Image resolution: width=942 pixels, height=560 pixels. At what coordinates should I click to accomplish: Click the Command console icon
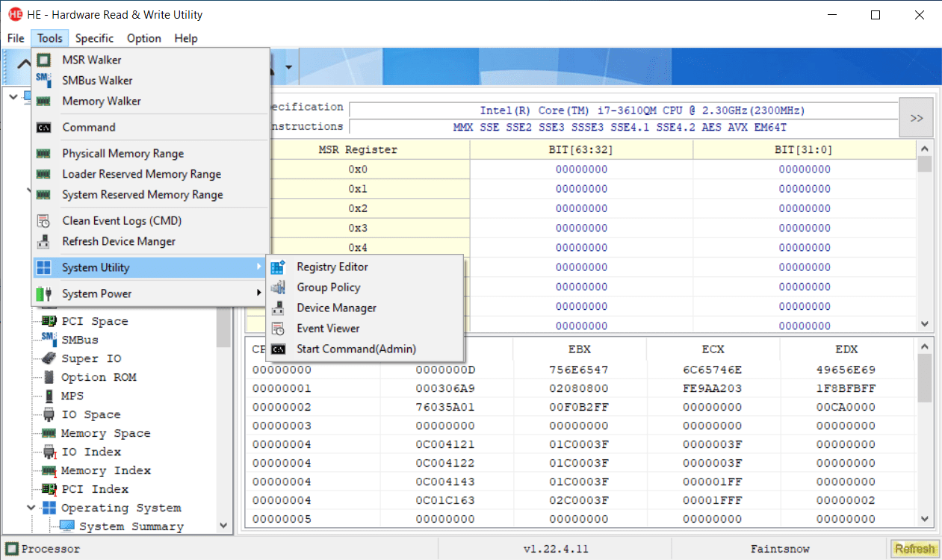[x=44, y=127]
